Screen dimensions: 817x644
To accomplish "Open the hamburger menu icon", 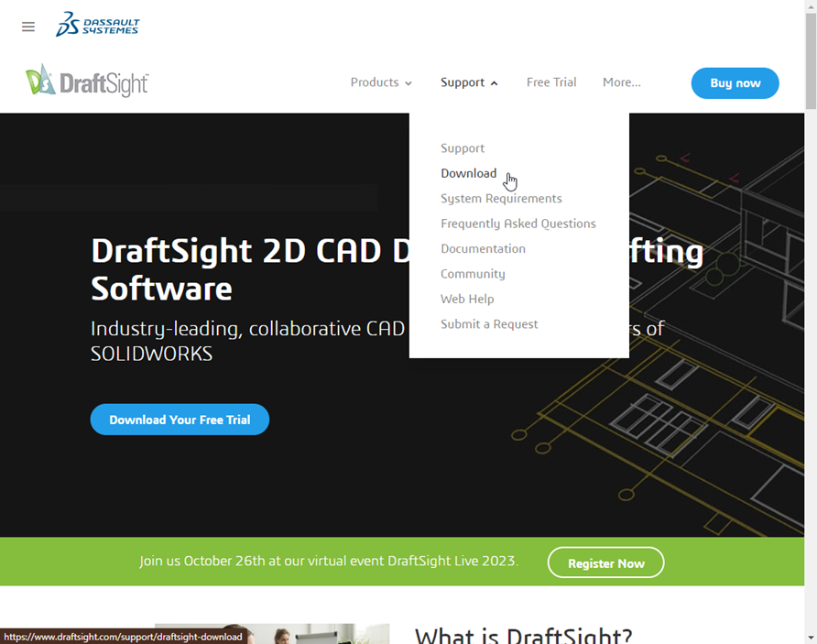I will point(28,27).
